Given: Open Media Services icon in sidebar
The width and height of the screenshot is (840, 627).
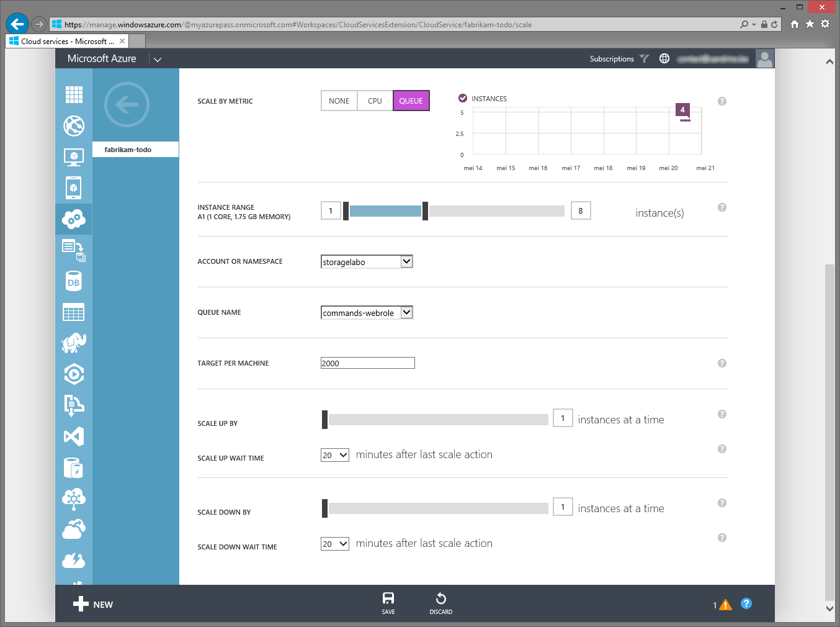Looking at the screenshot, I should [74, 374].
